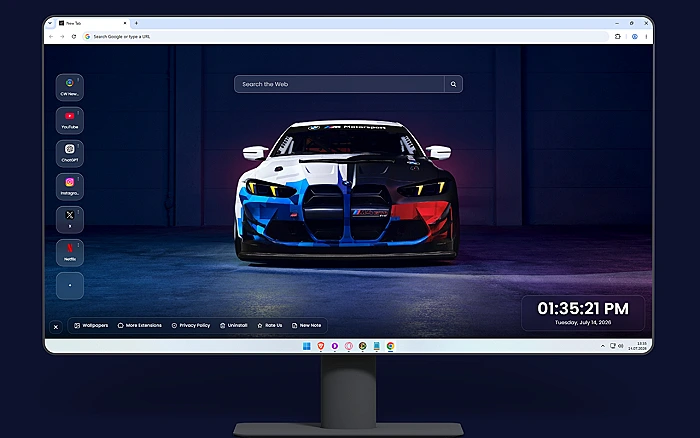Open the dark round taskbar app
Viewport: 700px width, 438px height.
[x=362, y=346]
